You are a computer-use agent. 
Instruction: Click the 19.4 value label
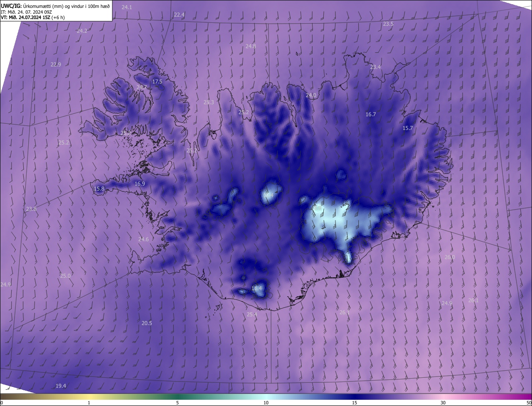tap(61, 386)
